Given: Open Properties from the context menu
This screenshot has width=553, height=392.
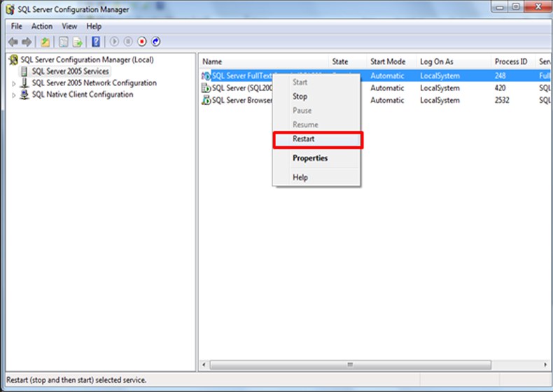Looking at the screenshot, I should (x=310, y=158).
